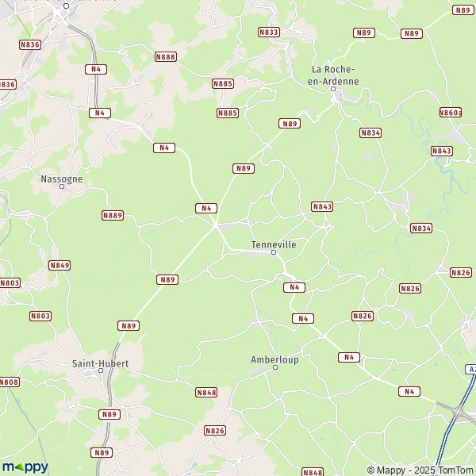Image resolution: width=476 pixels, height=476 pixels.
Task: Select the N4 and N89 road junction
Action: 216,225
